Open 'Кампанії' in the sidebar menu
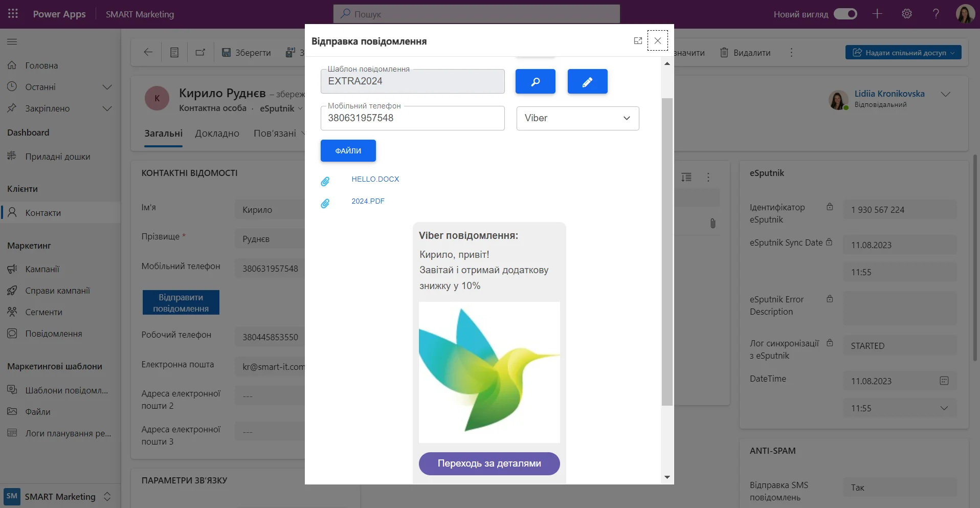Viewport: 980px width, 508px height. point(42,269)
